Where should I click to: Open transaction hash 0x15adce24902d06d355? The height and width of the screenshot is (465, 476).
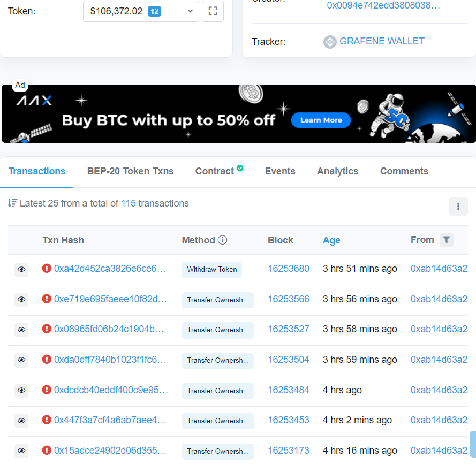tap(110, 451)
